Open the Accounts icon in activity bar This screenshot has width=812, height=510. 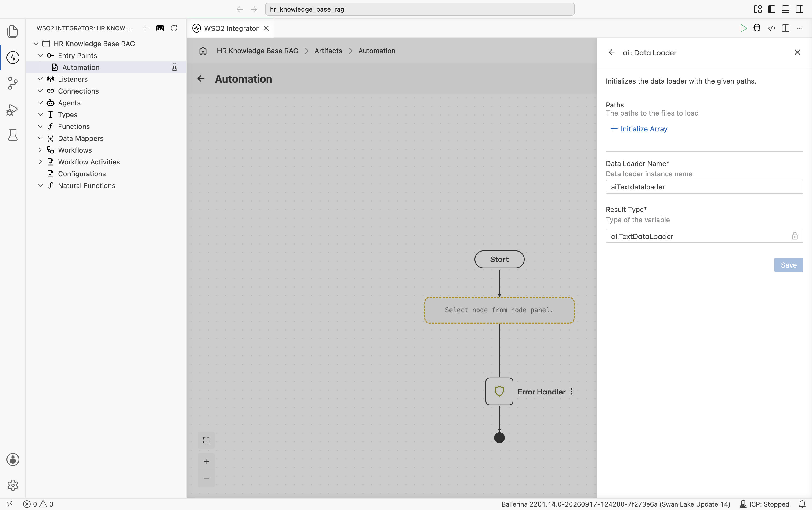tap(13, 459)
